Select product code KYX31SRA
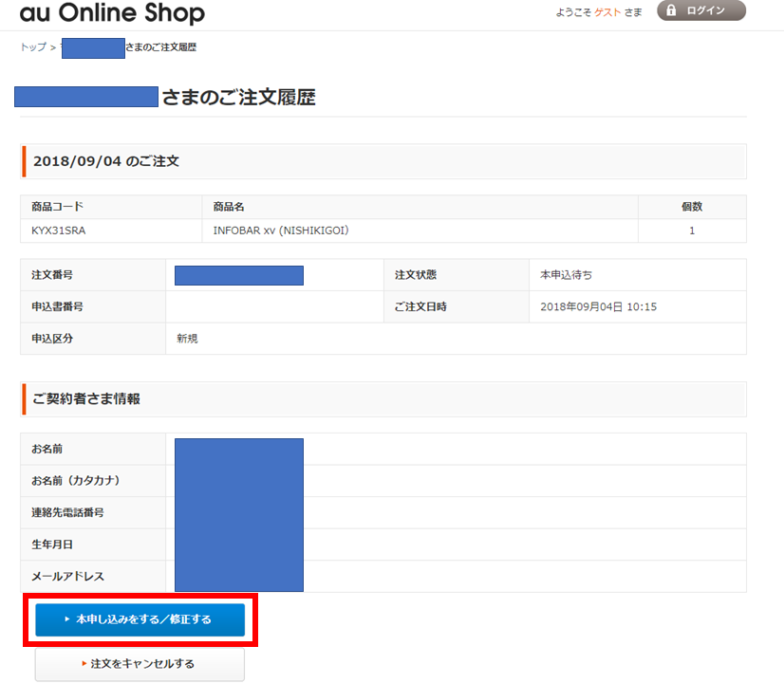Viewport: 784px width, 683px height. tap(59, 231)
